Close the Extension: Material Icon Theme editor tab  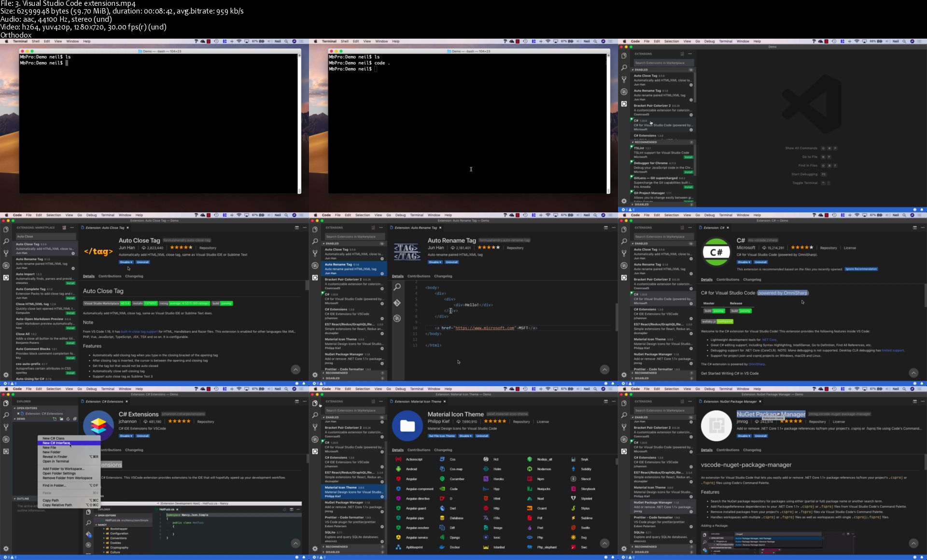445,401
